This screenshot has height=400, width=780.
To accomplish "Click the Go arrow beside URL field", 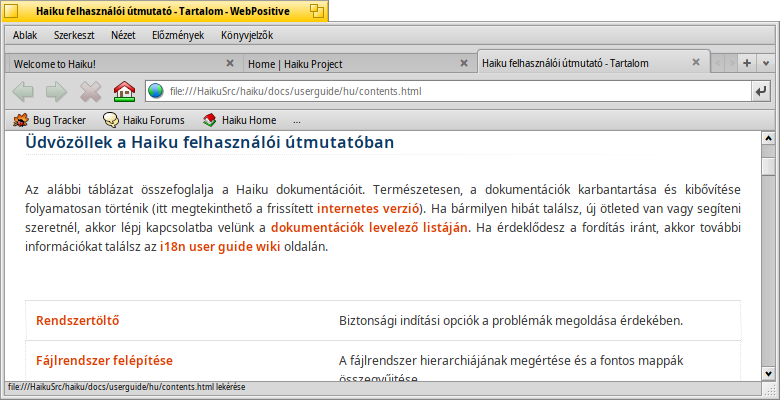I will (761, 92).
